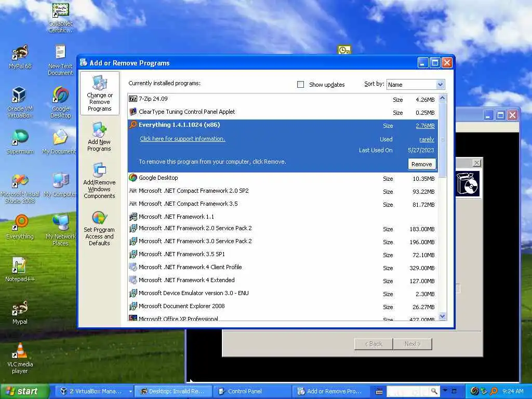
Task: Click Microsoft Device Emulator entry icon
Action: click(133, 293)
